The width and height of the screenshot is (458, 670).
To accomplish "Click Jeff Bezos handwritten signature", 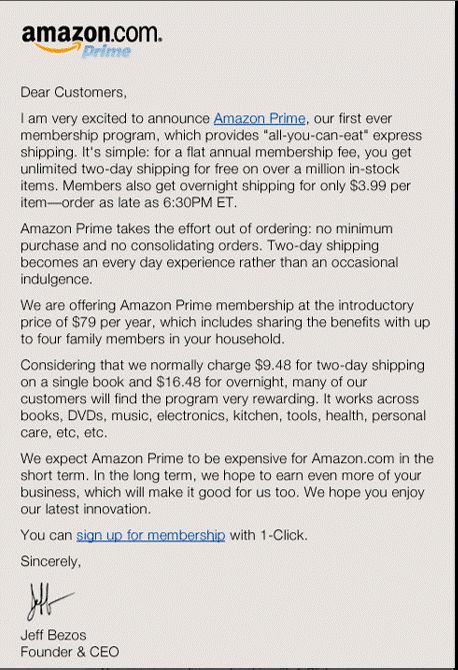I will coord(49,601).
